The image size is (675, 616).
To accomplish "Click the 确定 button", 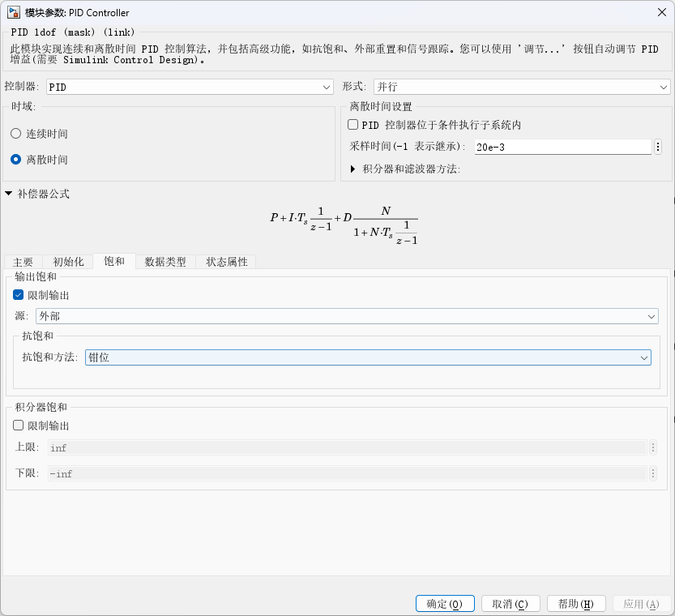I will click(444, 604).
